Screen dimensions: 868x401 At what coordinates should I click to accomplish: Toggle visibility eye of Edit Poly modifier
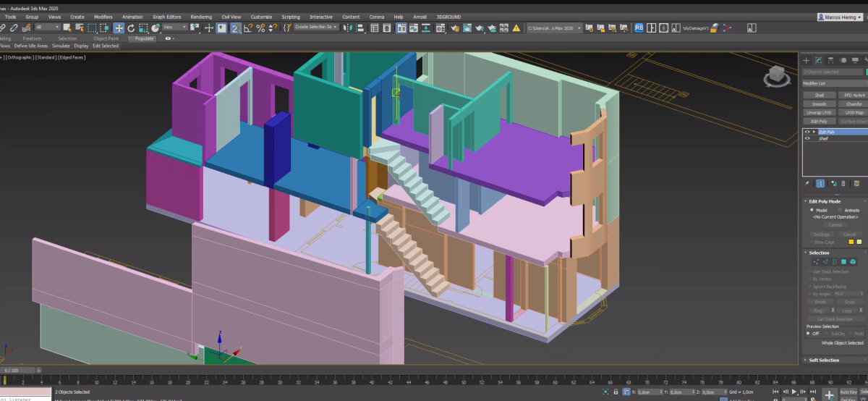click(807, 132)
